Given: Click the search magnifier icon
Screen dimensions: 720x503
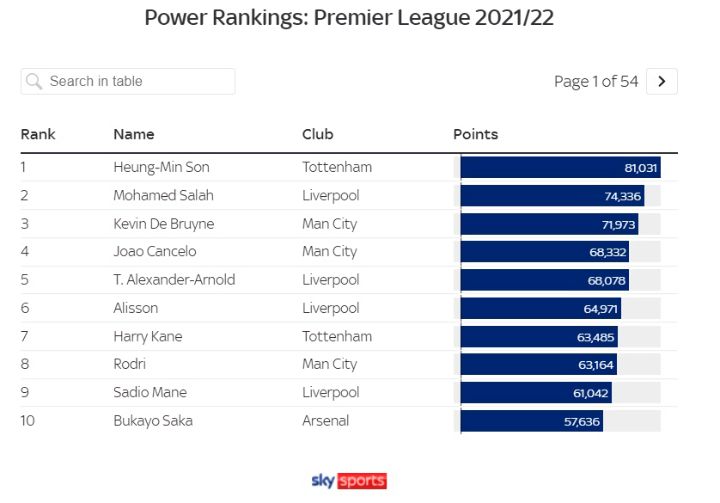Looking at the screenshot, I should (x=35, y=81).
